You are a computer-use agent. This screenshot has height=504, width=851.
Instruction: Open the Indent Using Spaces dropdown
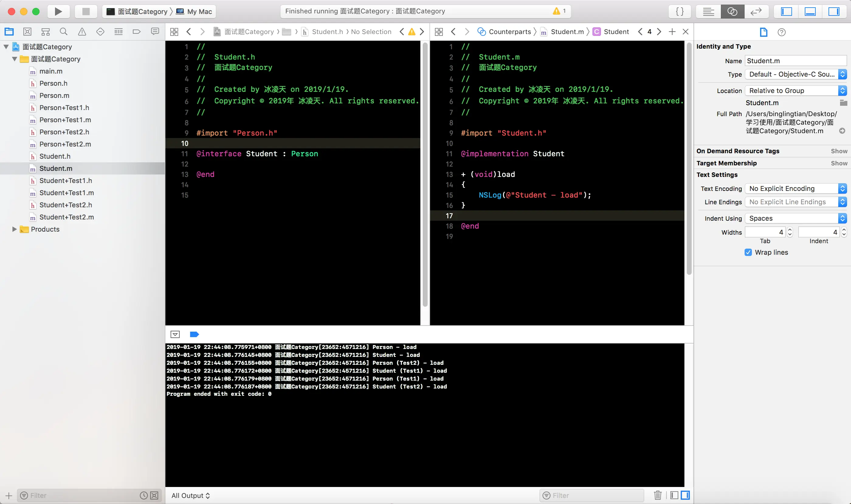(x=795, y=218)
